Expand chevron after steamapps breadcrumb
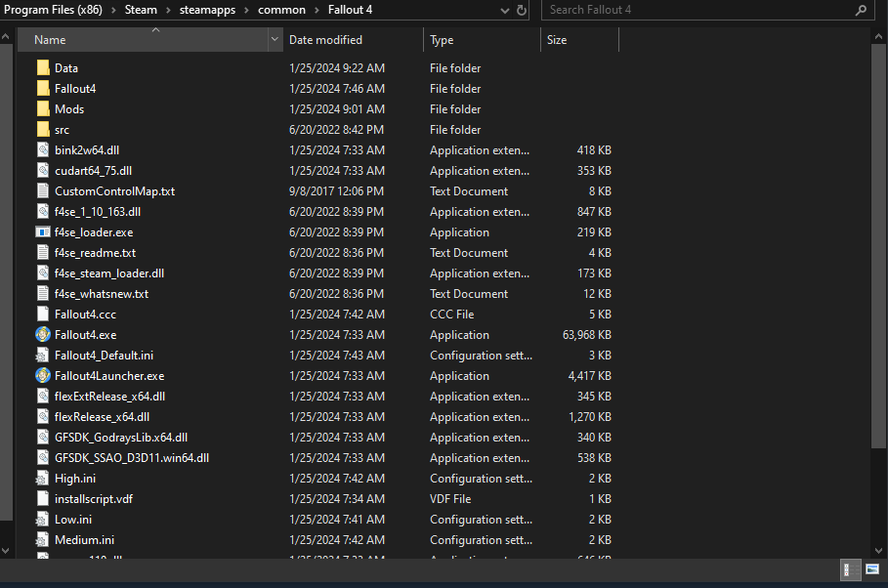Image resolution: width=888 pixels, height=588 pixels. tap(246, 10)
